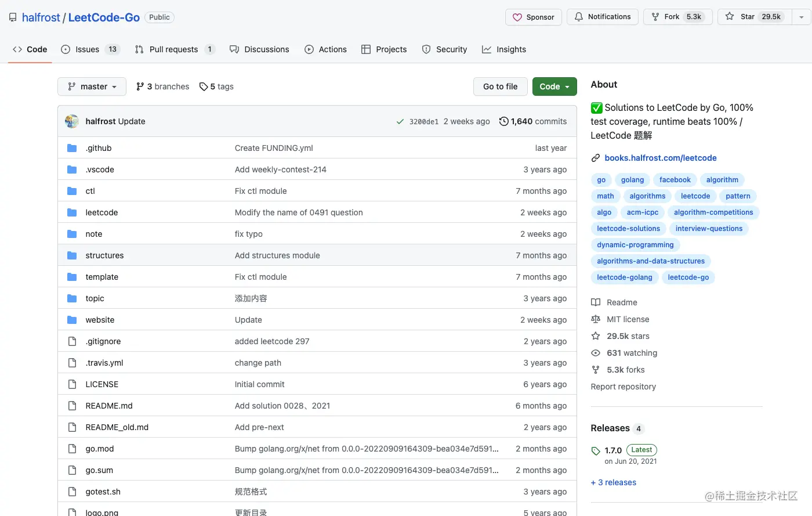Open the template folder
This screenshot has width=812, height=516.
click(101, 277)
